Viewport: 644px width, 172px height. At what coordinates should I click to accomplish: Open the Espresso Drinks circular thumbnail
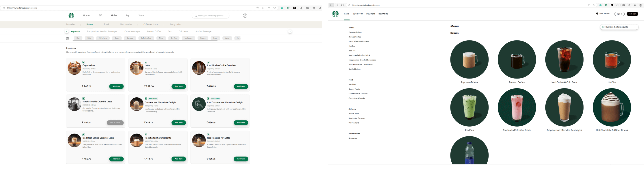click(x=469, y=60)
